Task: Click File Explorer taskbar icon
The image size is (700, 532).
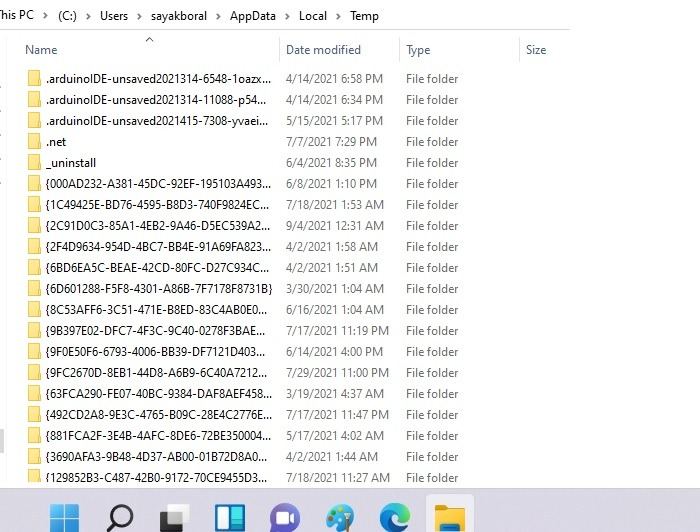Action: click(450, 519)
